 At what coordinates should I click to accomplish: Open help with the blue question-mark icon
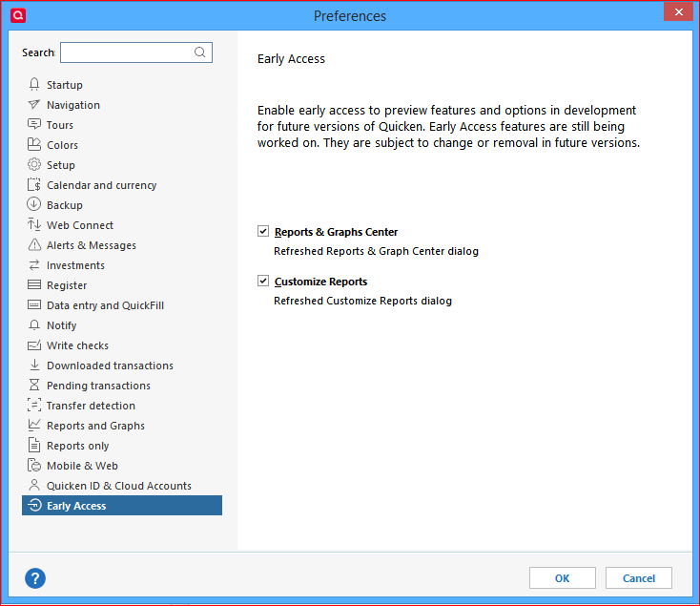35,578
